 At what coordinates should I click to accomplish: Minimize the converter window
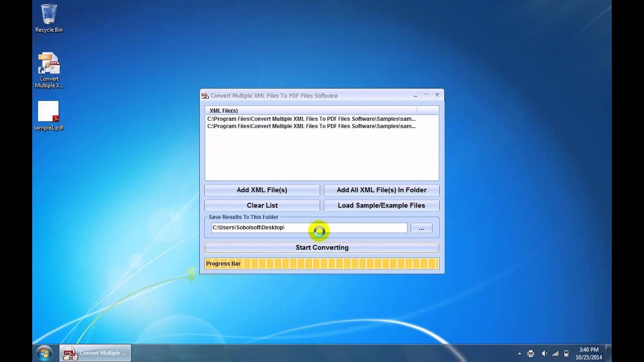[416, 95]
